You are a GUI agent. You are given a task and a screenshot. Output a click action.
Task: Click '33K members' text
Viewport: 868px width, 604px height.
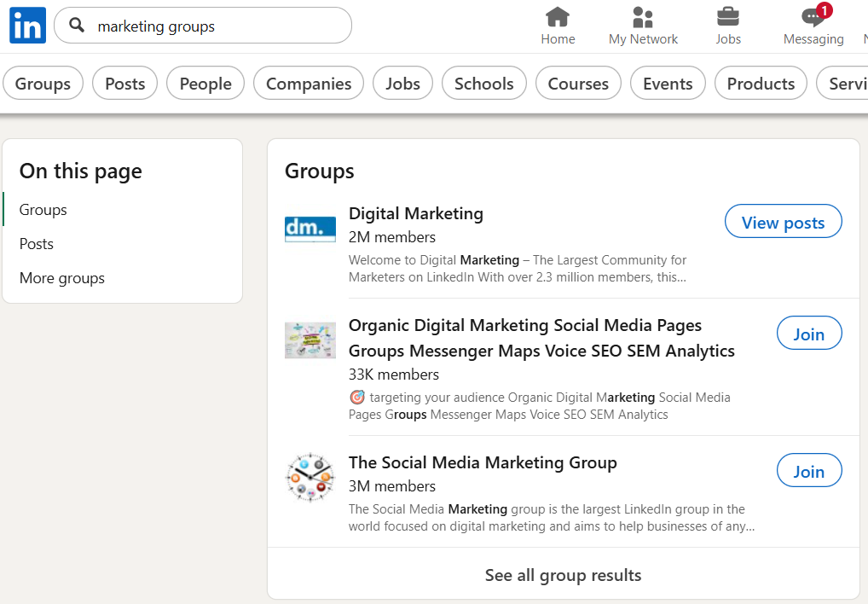394,375
